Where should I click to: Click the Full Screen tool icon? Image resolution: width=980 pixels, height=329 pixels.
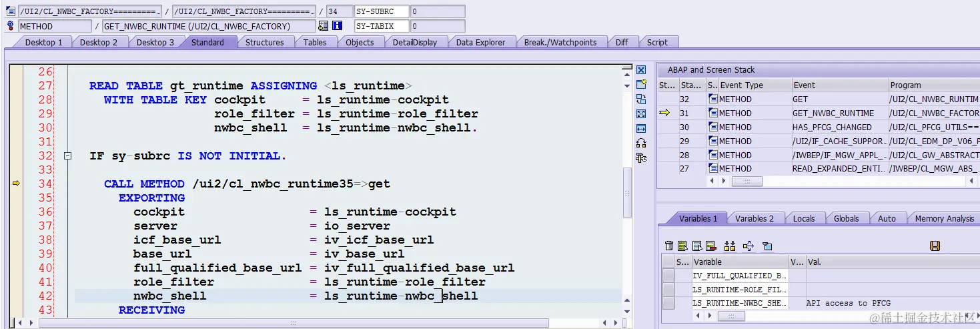pyautogui.click(x=641, y=114)
